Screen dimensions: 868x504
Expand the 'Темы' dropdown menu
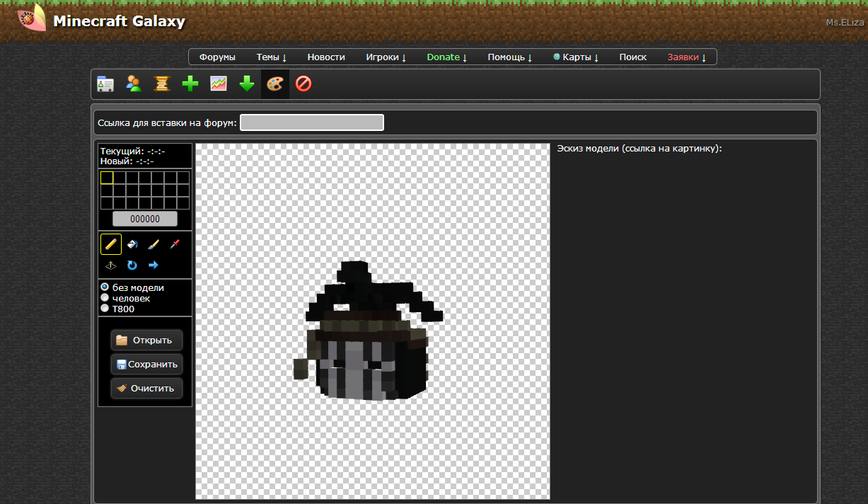click(272, 57)
